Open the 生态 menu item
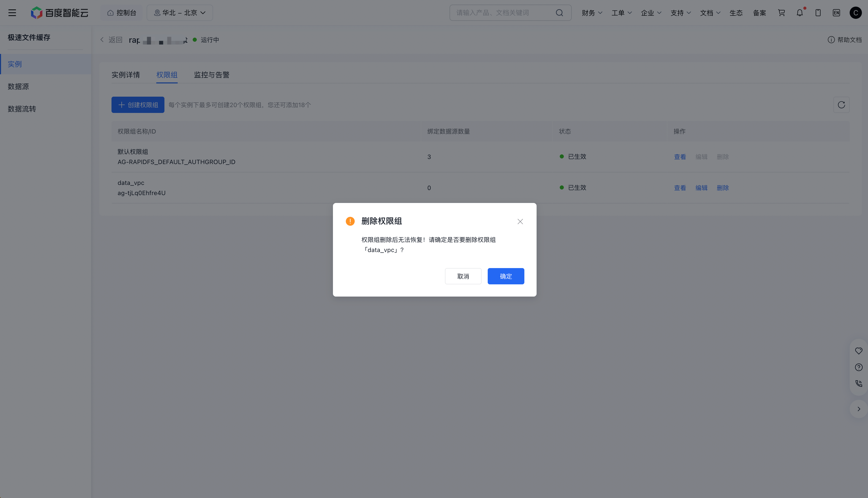This screenshot has width=868, height=498. [736, 13]
